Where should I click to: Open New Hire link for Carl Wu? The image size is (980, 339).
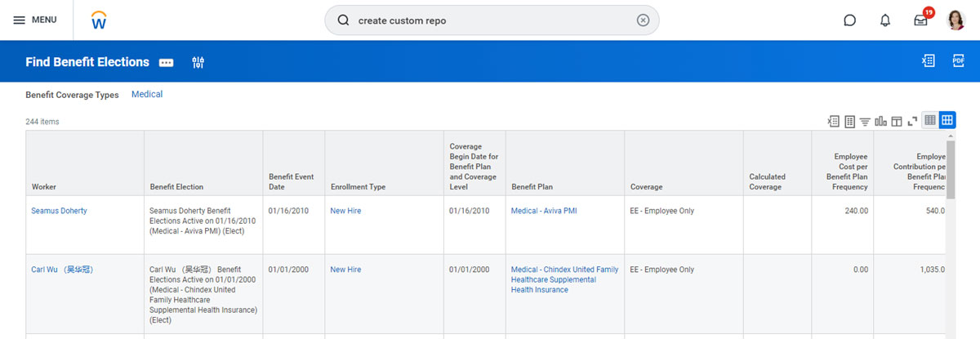click(x=345, y=270)
